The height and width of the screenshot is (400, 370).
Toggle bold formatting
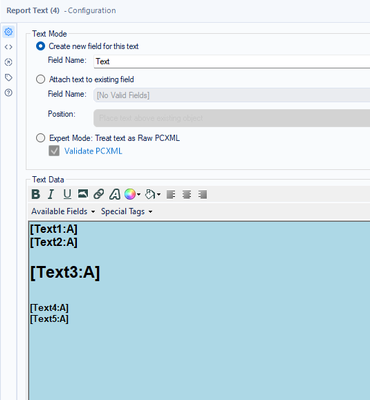36,194
